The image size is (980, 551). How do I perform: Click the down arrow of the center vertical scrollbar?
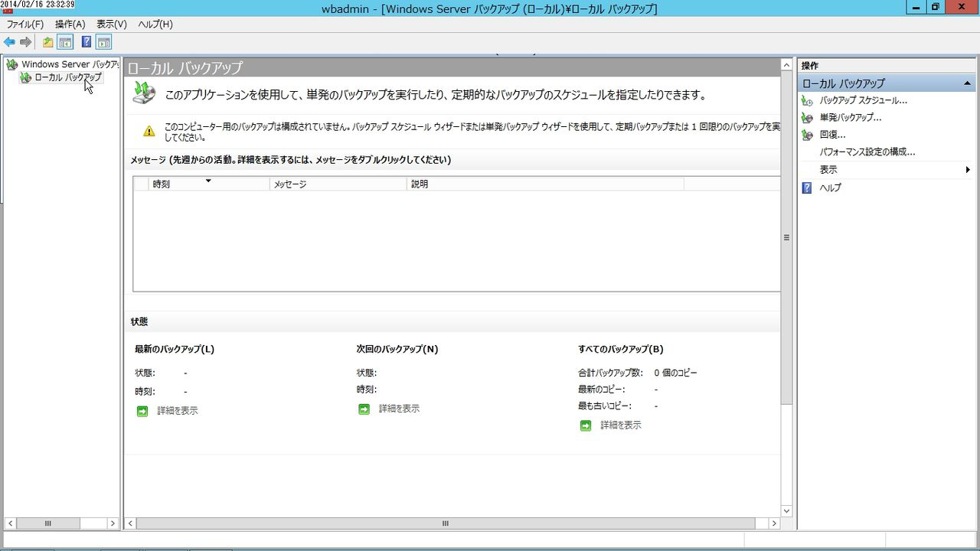(786, 510)
